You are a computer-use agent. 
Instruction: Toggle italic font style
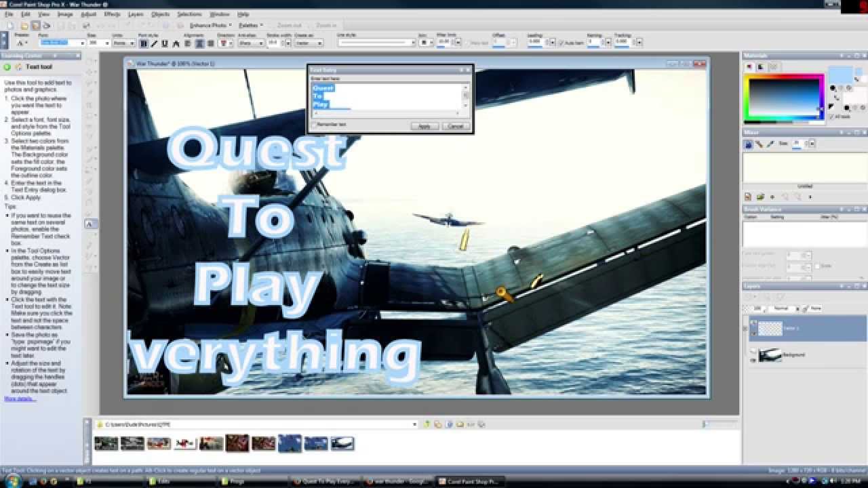coord(154,43)
